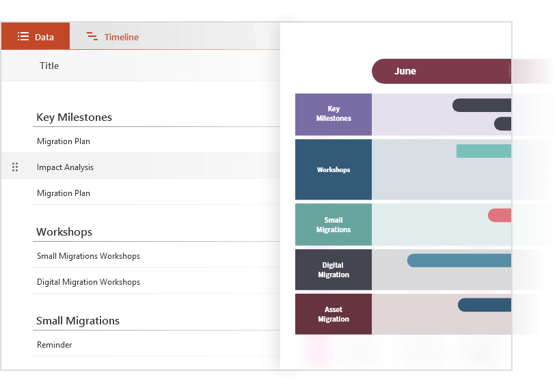
Task: Switch to the Data tab
Action: click(36, 37)
